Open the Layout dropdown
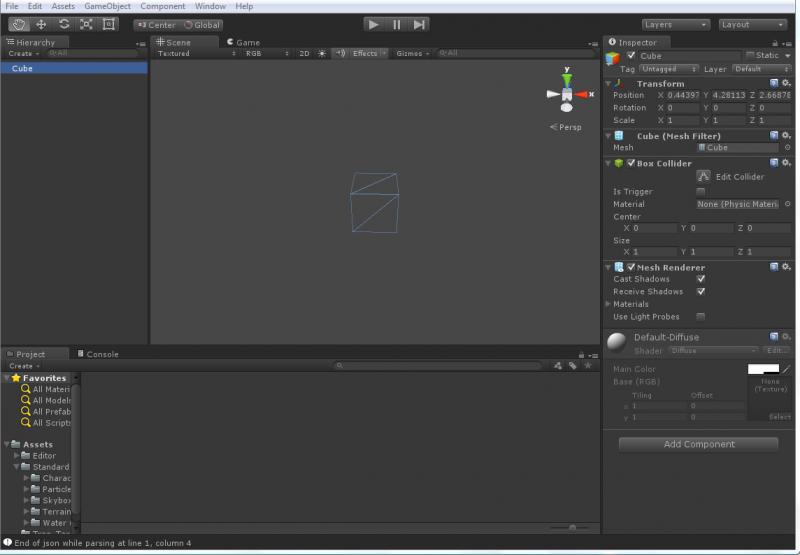The image size is (800, 555). [x=752, y=24]
